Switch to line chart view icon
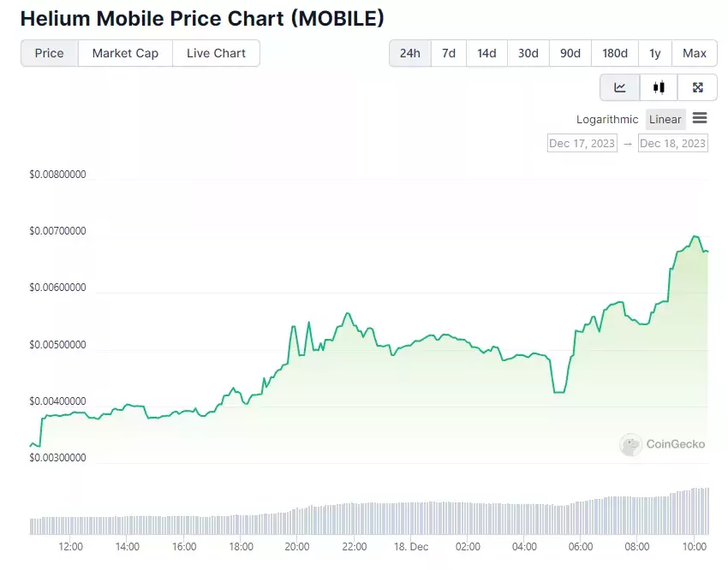The width and height of the screenshot is (728, 570). pos(620,87)
